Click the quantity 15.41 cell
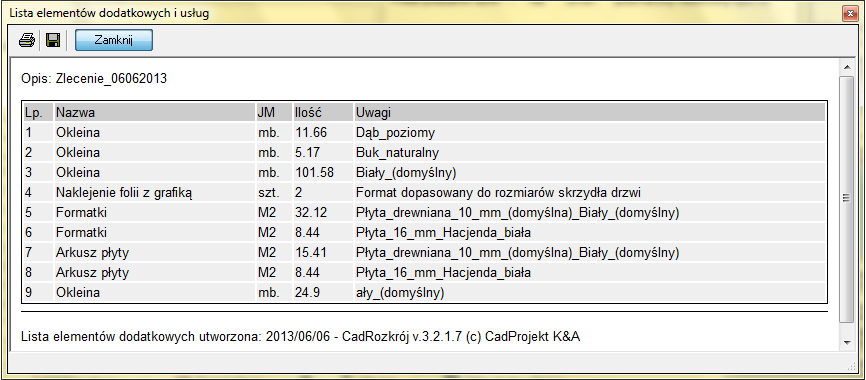Image resolution: width=866 pixels, height=380 pixels. click(x=323, y=253)
